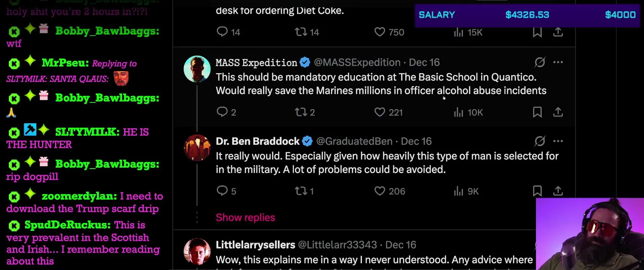Click Dr. Ben Braddock's avatar
644x270 pixels.
[x=197, y=148]
